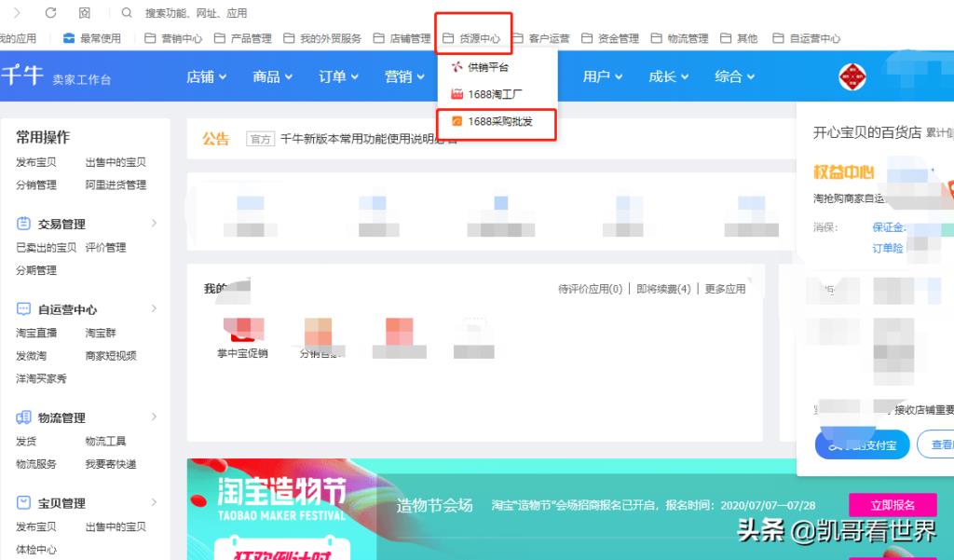Open the 产品管理 bookmark folder
Screen dimensions: 954x560
tap(243, 38)
